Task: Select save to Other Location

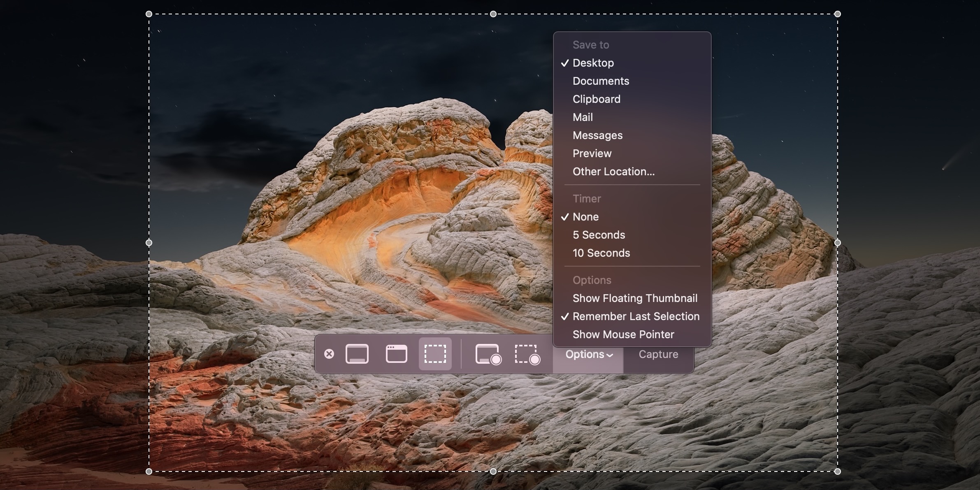Action: pyautogui.click(x=614, y=172)
